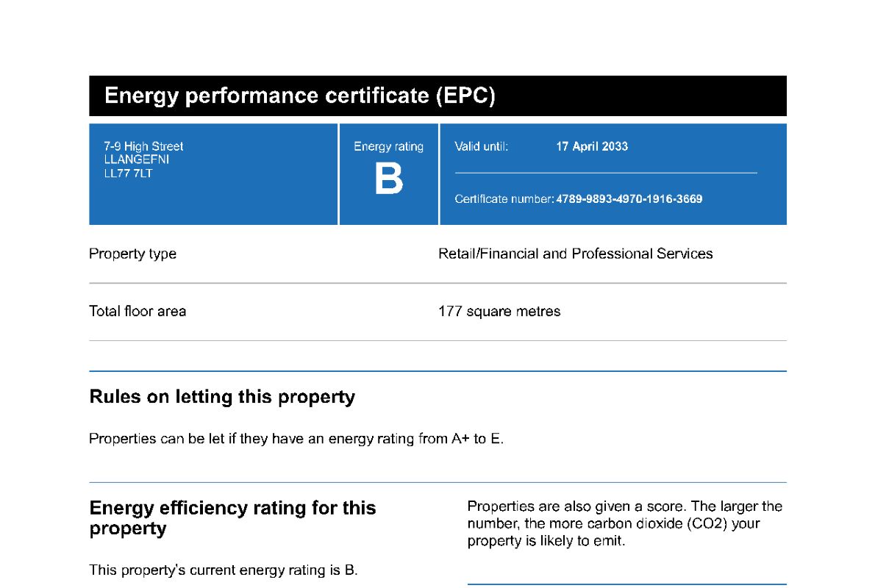
Task: Click the LLANGEFNI town text
Action: (136, 159)
